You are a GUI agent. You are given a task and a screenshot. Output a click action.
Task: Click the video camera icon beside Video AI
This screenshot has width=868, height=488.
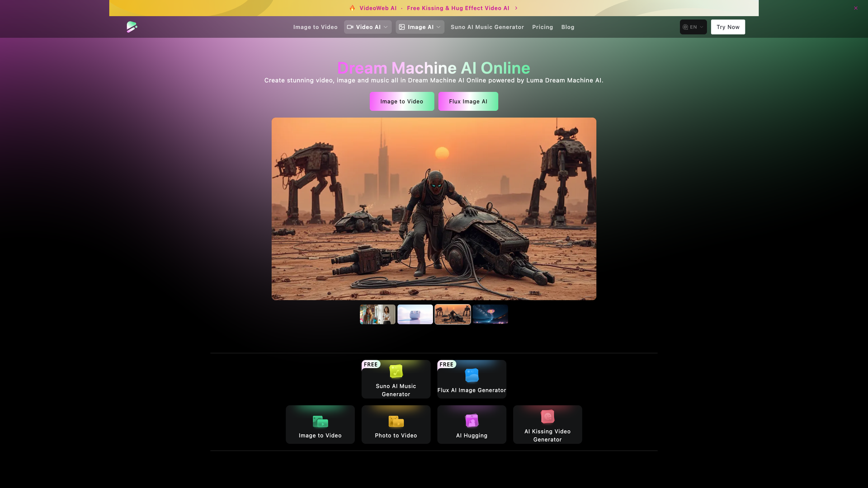pyautogui.click(x=350, y=27)
